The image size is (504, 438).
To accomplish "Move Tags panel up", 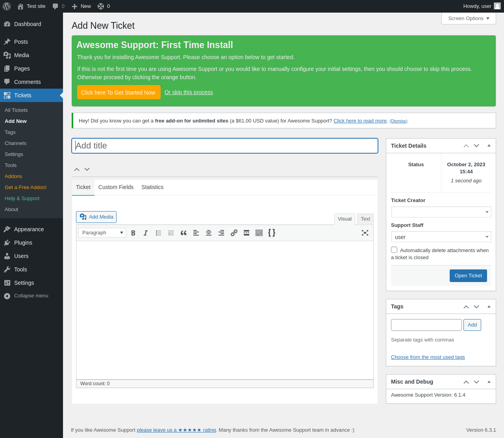I will click(x=466, y=306).
